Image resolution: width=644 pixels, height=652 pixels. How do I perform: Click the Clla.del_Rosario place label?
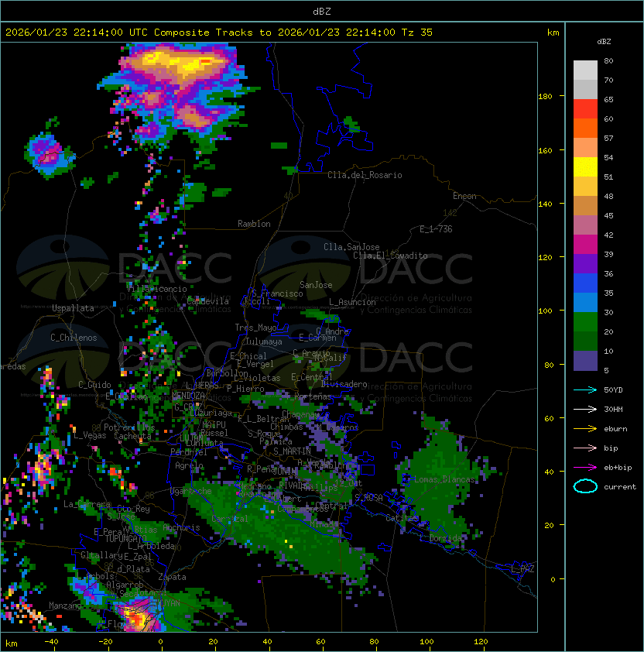(x=365, y=175)
